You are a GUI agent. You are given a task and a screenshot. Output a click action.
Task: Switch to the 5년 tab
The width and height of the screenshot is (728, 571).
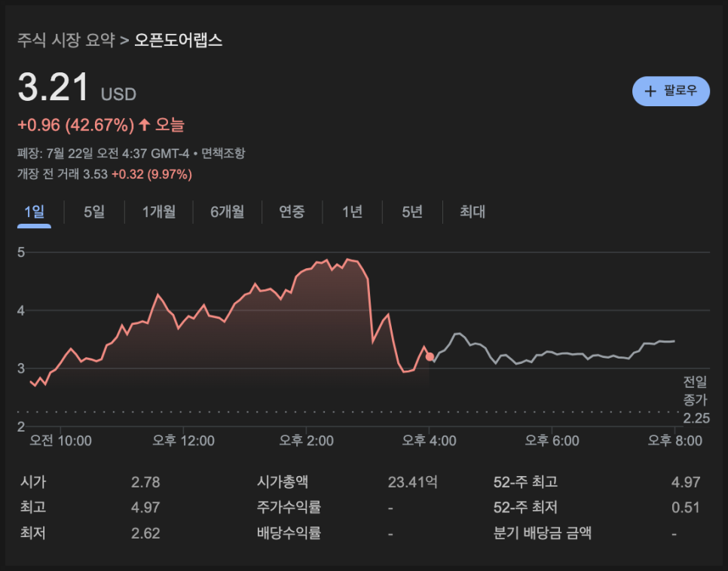tap(411, 212)
